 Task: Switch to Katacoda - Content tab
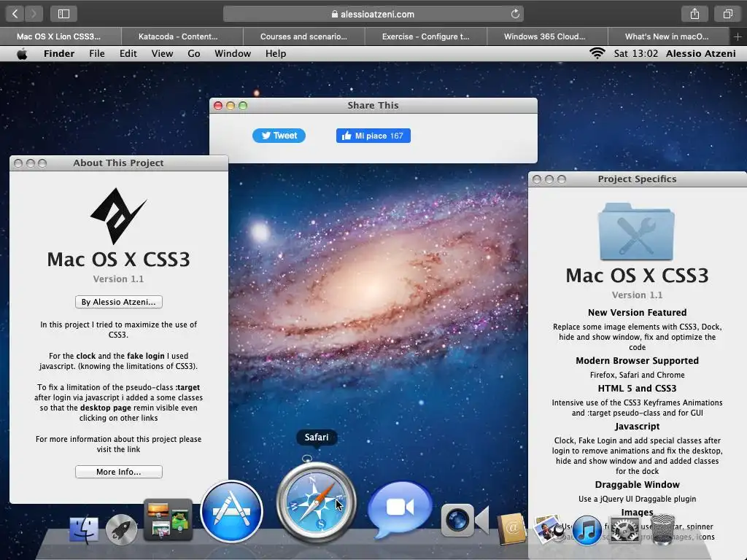tap(182, 36)
